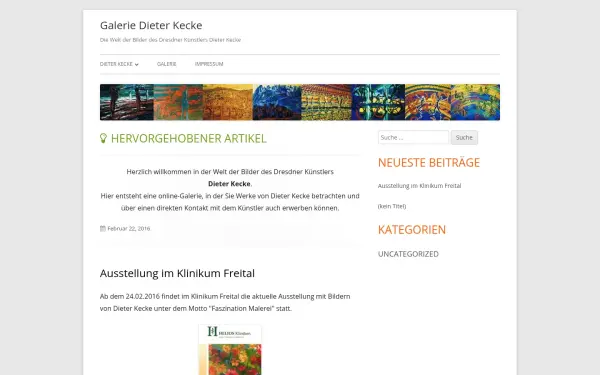This screenshot has height=375, width=600.
Task: Go to the Galerie menu page
Action: [x=166, y=64]
